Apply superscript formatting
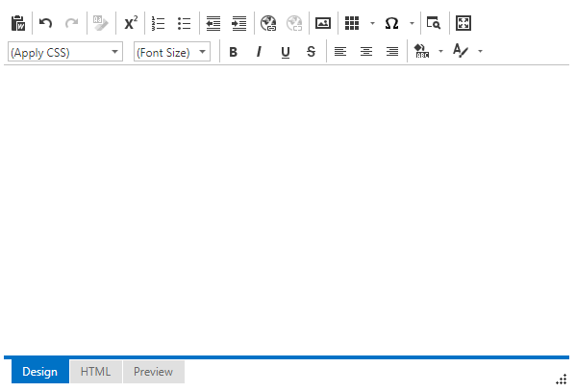 (131, 23)
